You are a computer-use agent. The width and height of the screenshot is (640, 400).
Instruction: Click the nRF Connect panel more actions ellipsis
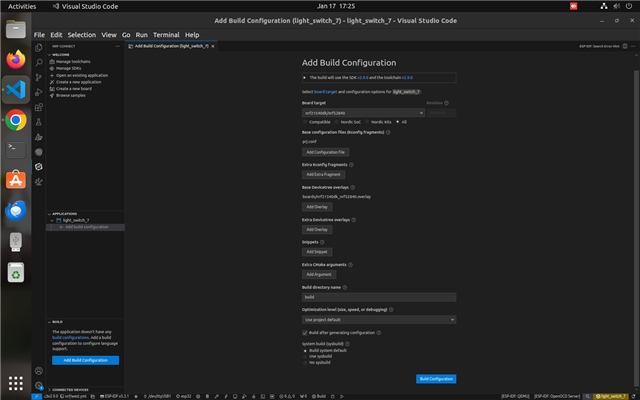coord(118,46)
